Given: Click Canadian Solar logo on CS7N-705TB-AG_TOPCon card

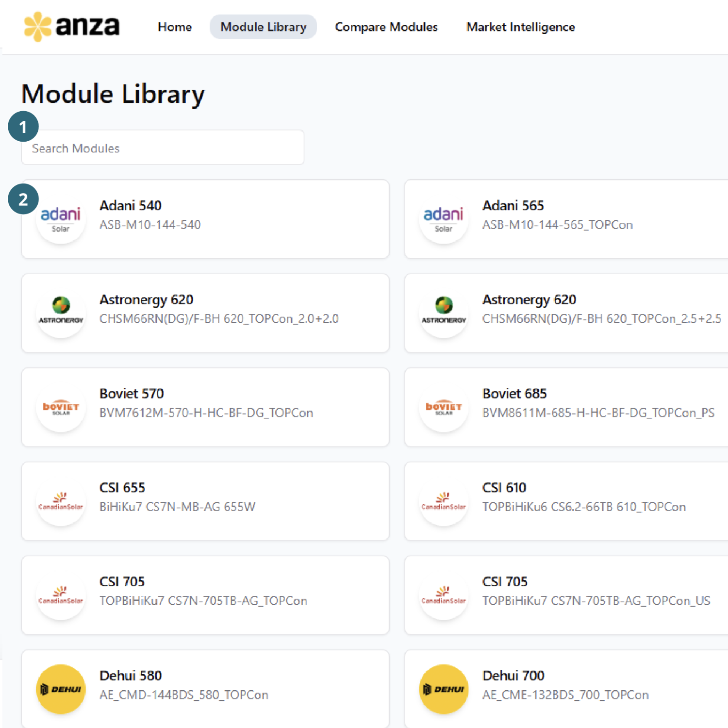Looking at the screenshot, I should click(x=61, y=595).
